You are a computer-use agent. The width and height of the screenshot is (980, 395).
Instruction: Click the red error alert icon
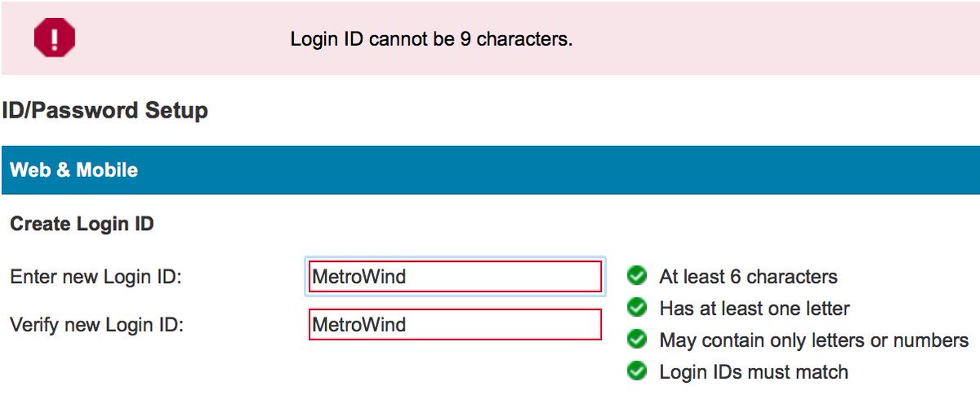(x=54, y=38)
